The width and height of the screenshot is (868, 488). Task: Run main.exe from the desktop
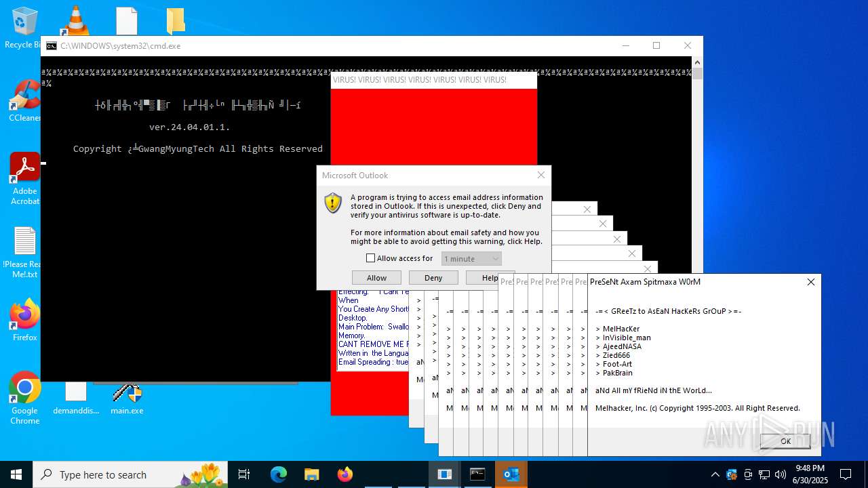click(x=127, y=399)
